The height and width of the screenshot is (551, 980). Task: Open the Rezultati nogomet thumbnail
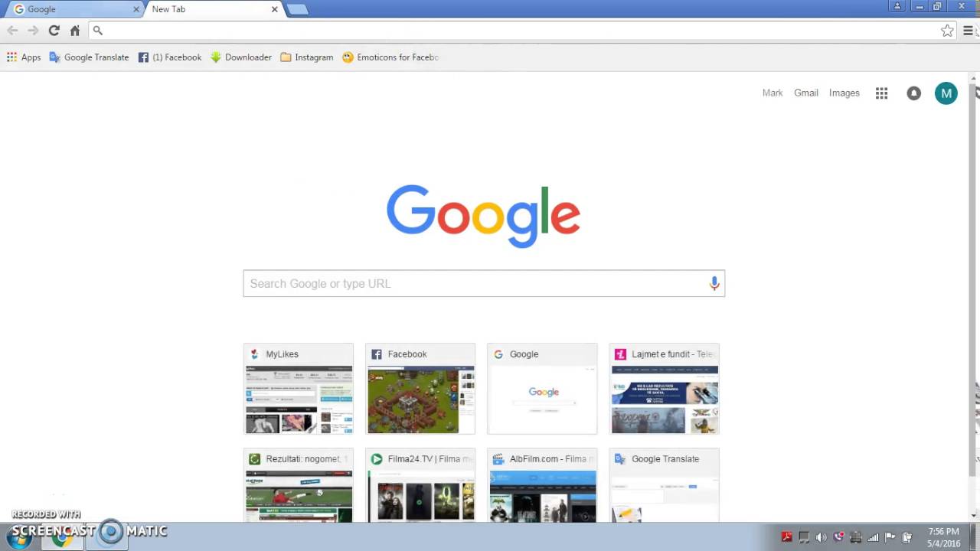(299, 485)
